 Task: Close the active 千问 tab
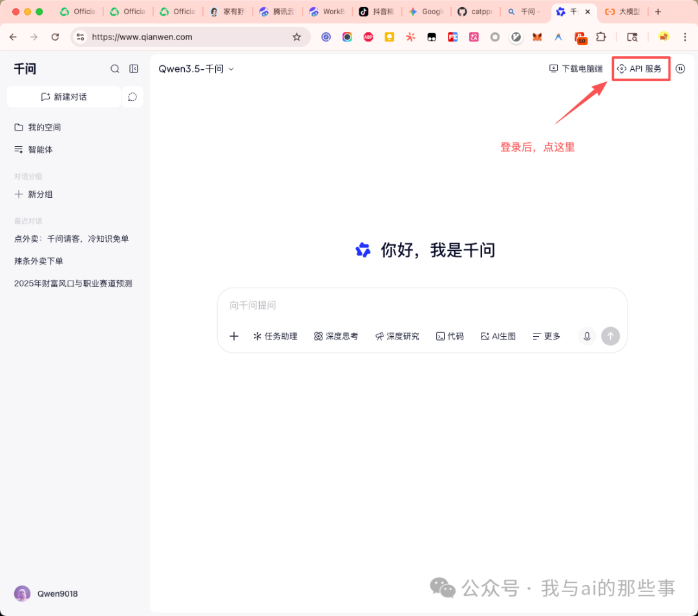587,12
